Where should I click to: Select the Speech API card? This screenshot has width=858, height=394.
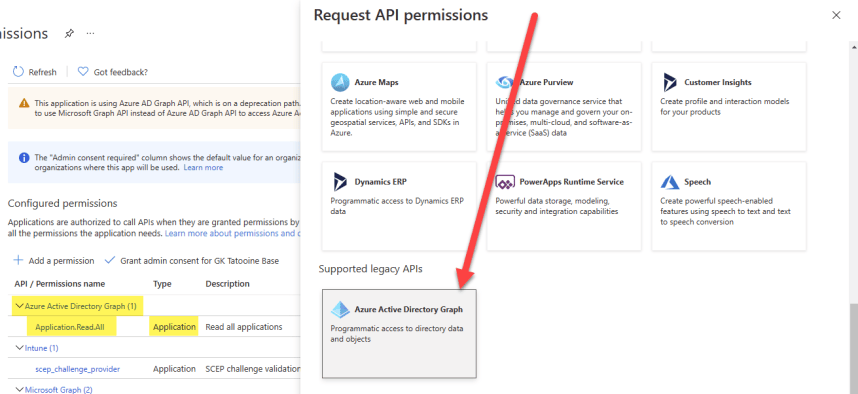[x=729, y=206]
